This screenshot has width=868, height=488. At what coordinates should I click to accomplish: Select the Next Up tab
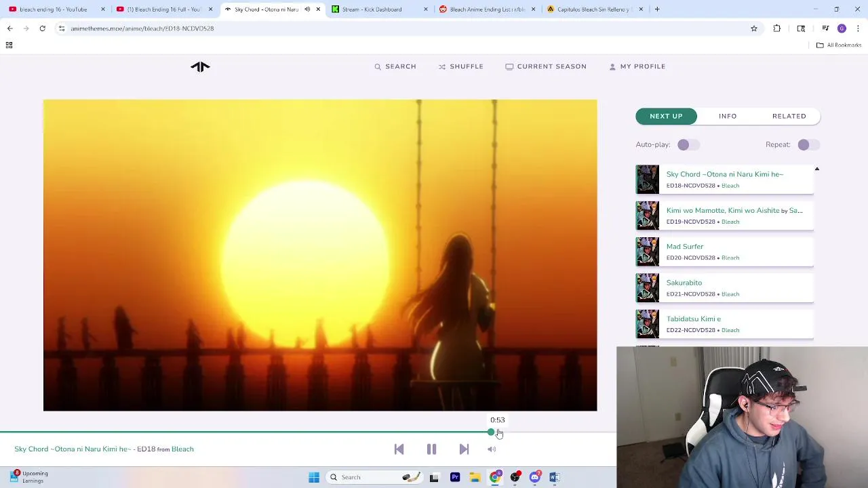(666, 116)
